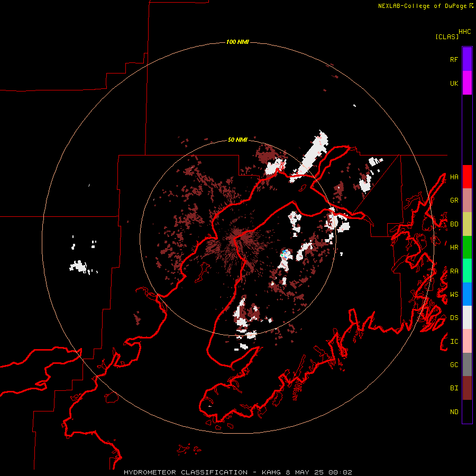Screen dimensions: 476x476
Task: Click the IC legend label
Action: (x=454, y=342)
